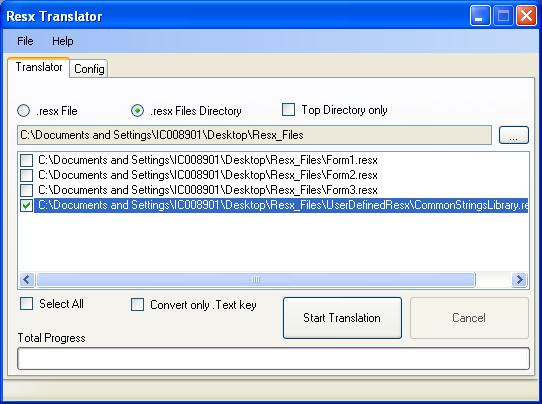The height and width of the screenshot is (404, 542).
Task: Click the Total Progress bar
Action: tap(273, 358)
